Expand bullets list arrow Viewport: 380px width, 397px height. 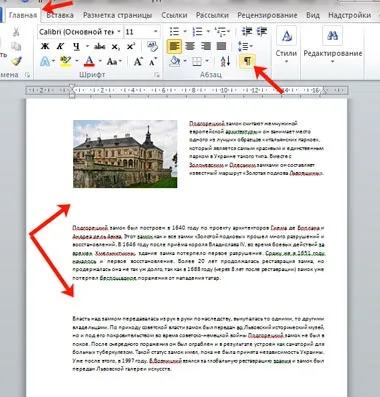[185, 32]
